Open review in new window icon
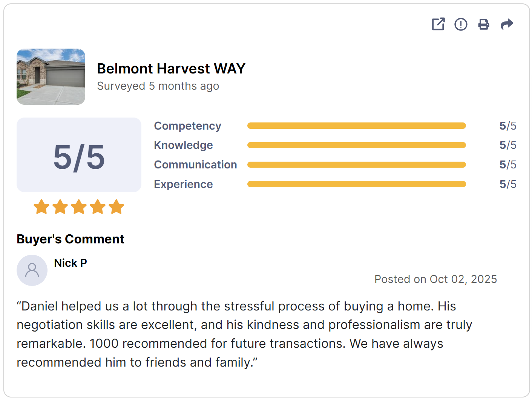This screenshot has height=399, width=532. 438,24
